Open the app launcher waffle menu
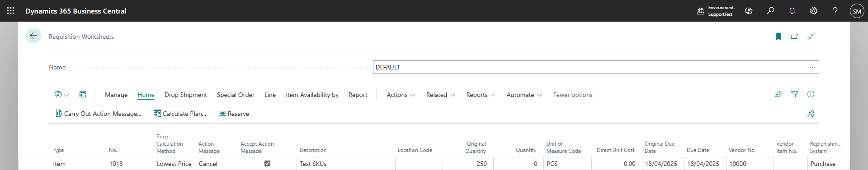 tap(11, 11)
